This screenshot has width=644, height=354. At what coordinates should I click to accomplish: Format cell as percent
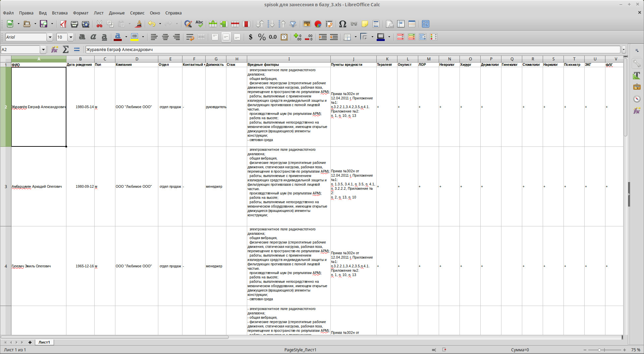[262, 37]
